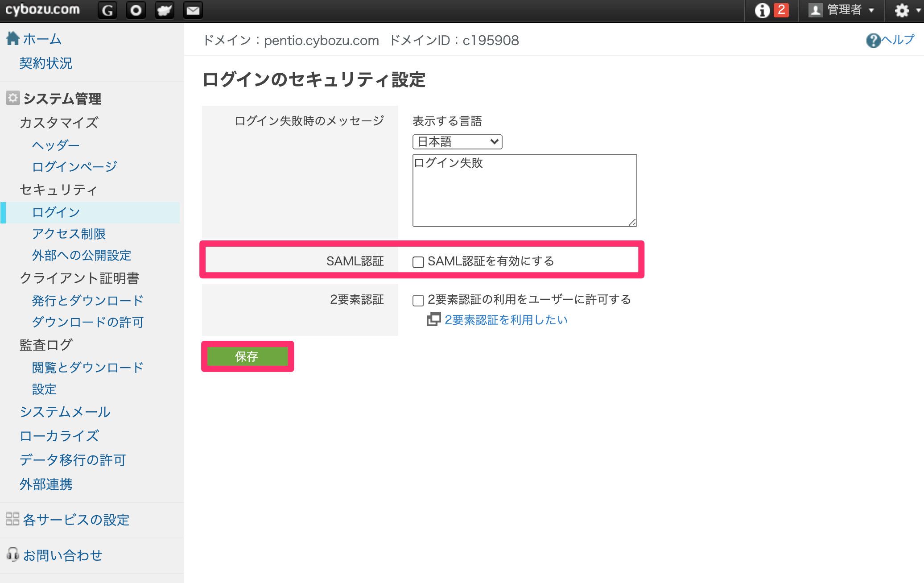Open ダウンロードの許可 page
924x583 pixels.
click(88, 322)
